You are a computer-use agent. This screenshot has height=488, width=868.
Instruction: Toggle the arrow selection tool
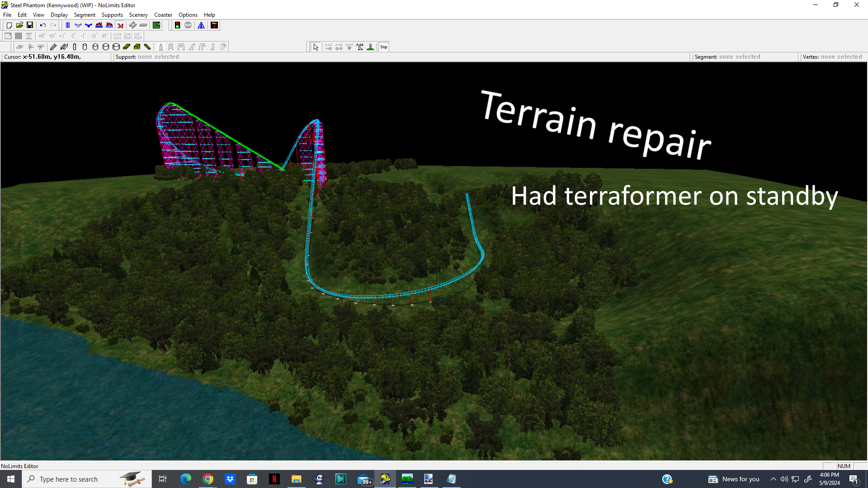(316, 47)
